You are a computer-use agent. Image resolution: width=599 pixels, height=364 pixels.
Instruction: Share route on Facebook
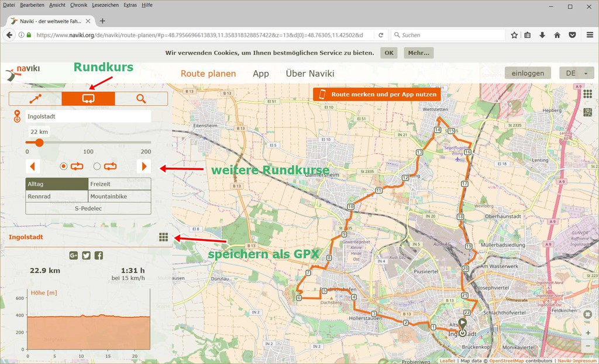pyautogui.click(x=98, y=255)
